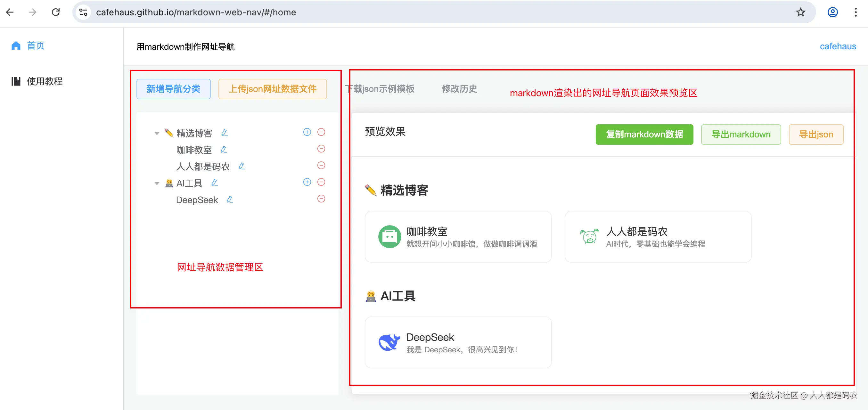Collapse the AI工具 tree node
This screenshot has height=410, width=868.
(157, 184)
